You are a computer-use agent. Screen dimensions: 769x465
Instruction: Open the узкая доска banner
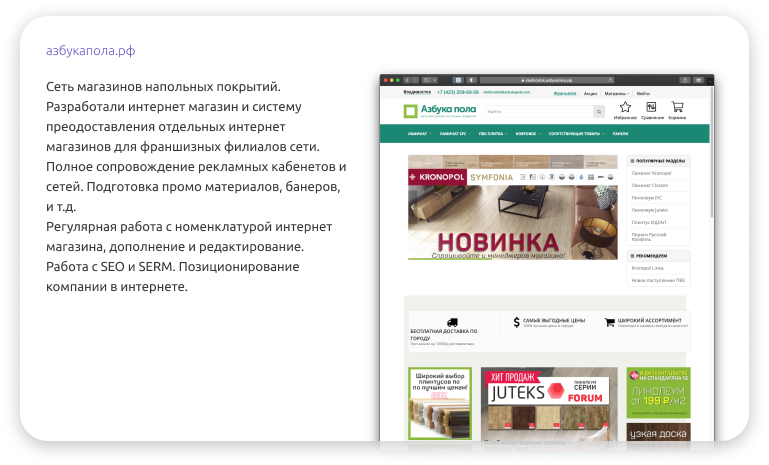pyautogui.click(x=658, y=432)
